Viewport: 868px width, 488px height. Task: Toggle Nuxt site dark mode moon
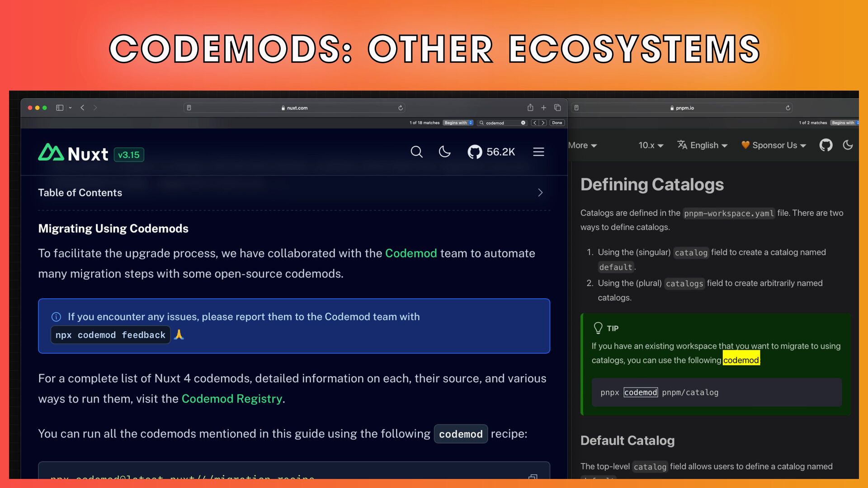[x=444, y=152]
